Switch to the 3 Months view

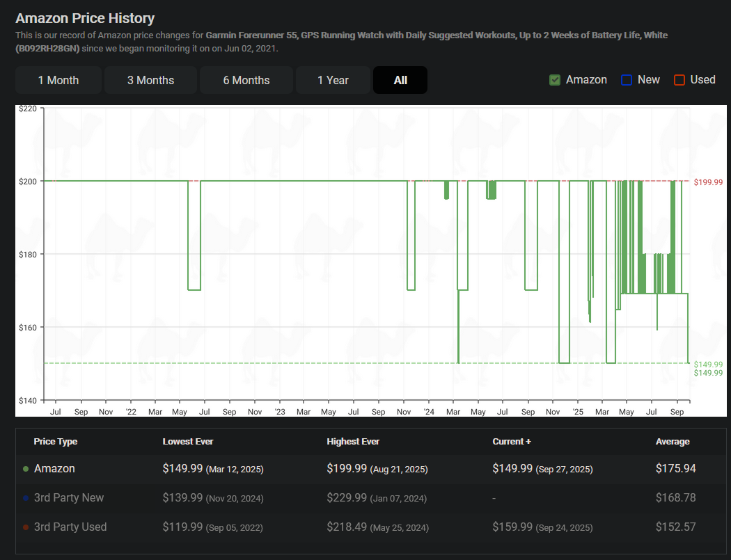click(x=150, y=80)
